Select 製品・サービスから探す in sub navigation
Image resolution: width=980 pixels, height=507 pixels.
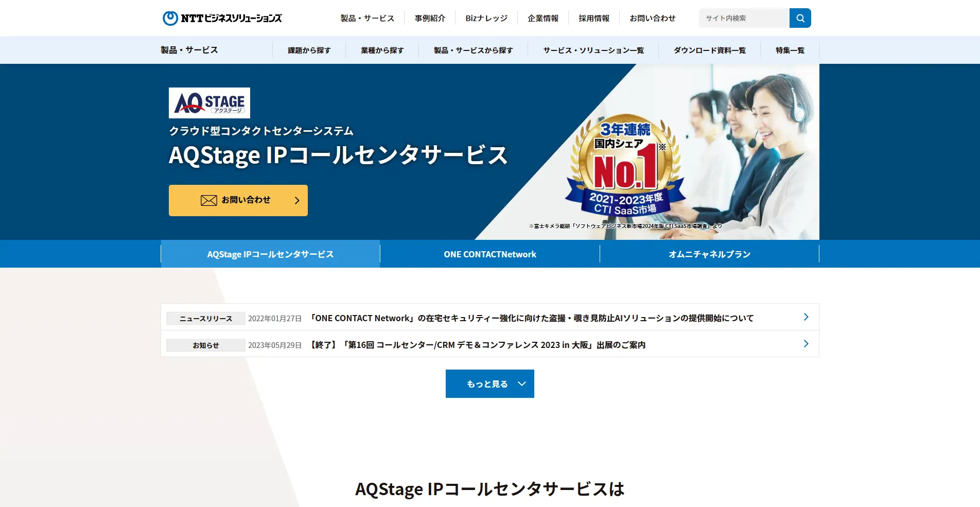(x=474, y=50)
